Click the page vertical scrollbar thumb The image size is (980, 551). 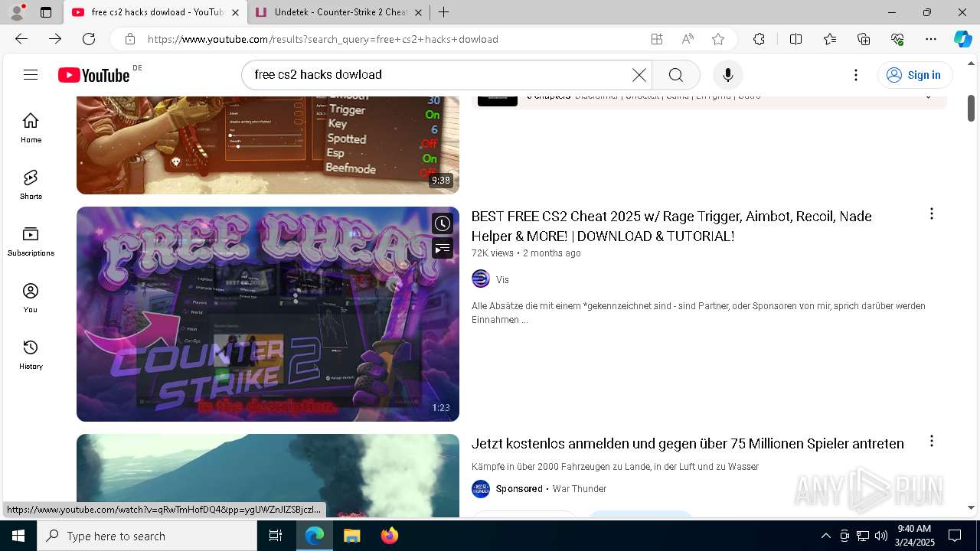pos(971,108)
